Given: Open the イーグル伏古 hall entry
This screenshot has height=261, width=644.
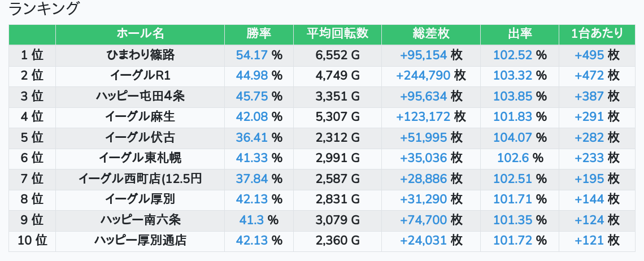Looking at the screenshot, I should 140,137.
